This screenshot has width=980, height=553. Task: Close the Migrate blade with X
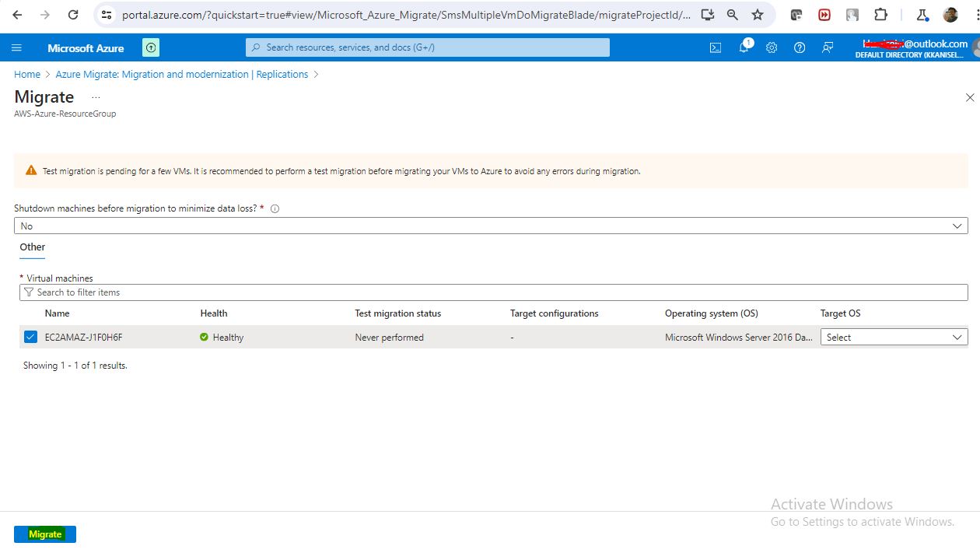pos(969,97)
